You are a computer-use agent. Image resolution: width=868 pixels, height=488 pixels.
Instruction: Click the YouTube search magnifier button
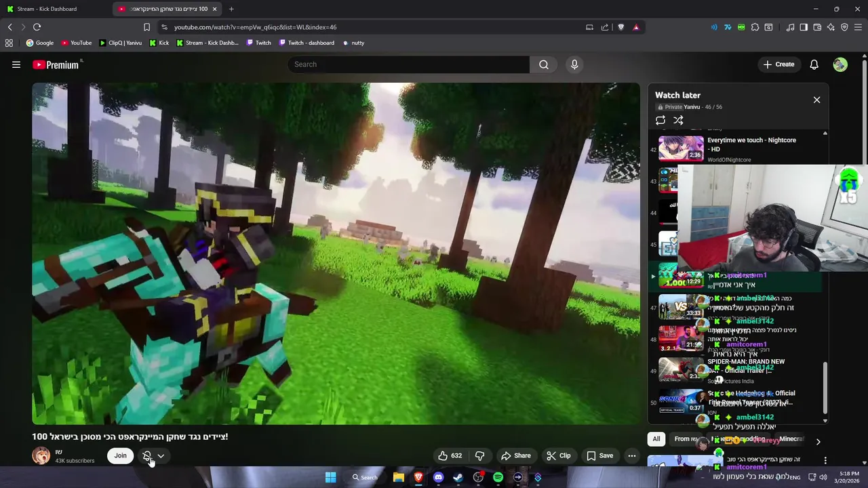(544, 64)
